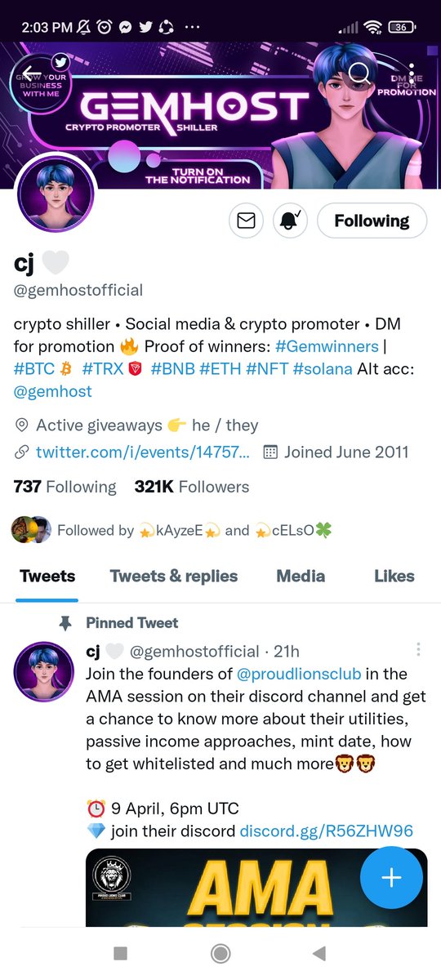
Task: Open the @gemhost alt account link
Action: click(53, 391)
